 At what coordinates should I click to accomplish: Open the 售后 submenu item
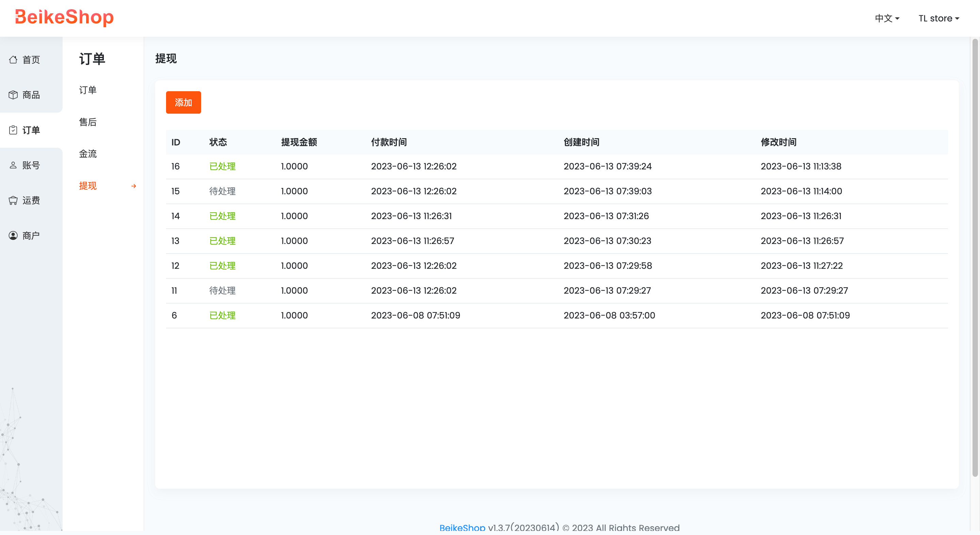[88, 122]
